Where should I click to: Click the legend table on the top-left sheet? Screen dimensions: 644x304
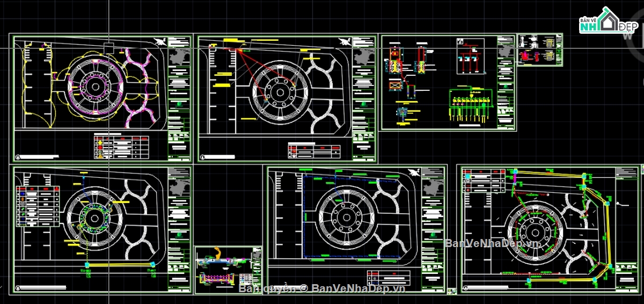point(122,147)
